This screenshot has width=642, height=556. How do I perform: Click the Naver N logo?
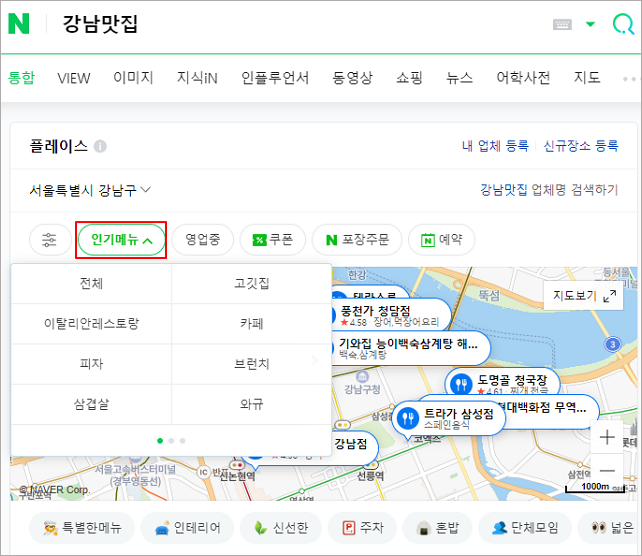(19, 23)
